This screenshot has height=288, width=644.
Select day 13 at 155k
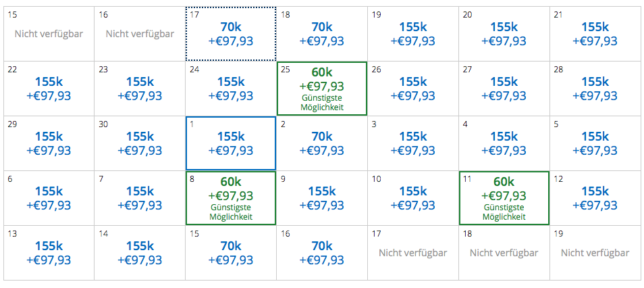coord(49,253)
